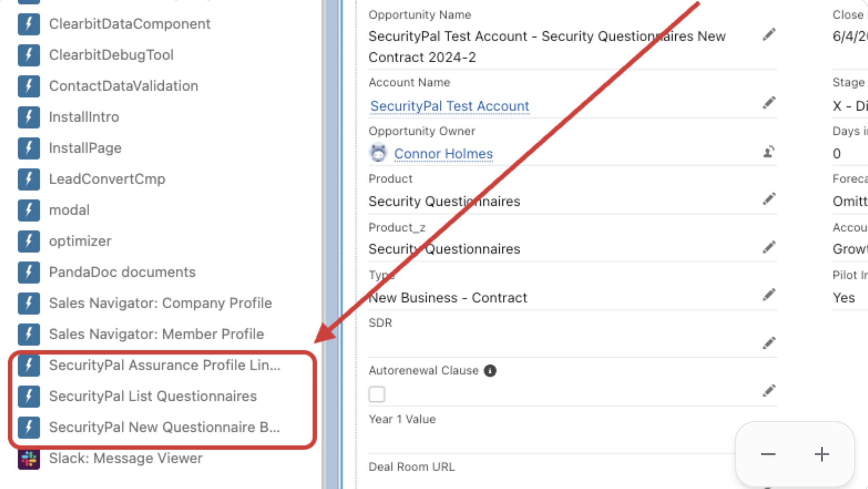The height and width of the screenshot is (489, 868).
Task: Click Connor Holmes avatar image
Action: click(x=378, y=153)
